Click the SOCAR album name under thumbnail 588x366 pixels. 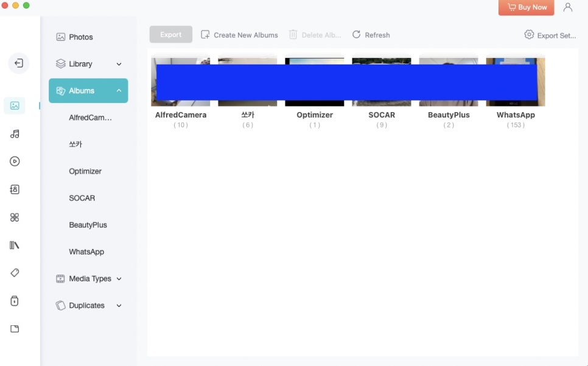pos(382,114)
